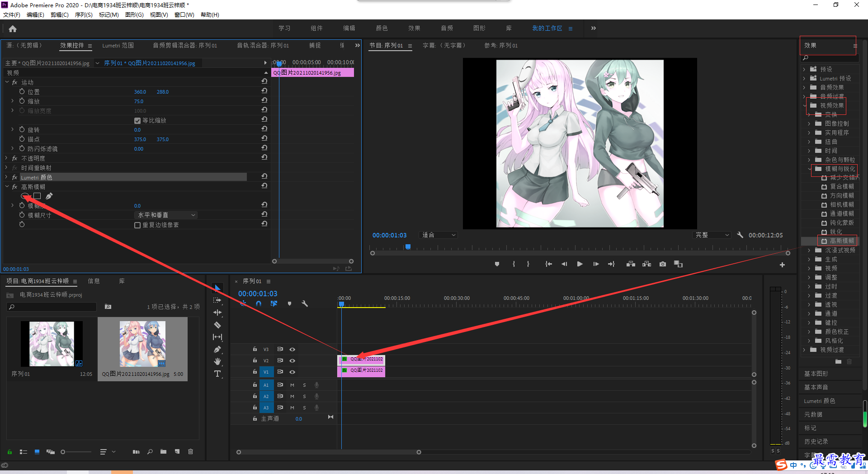
Task: Show more workspaces chevron
Action: pos(594,28)
